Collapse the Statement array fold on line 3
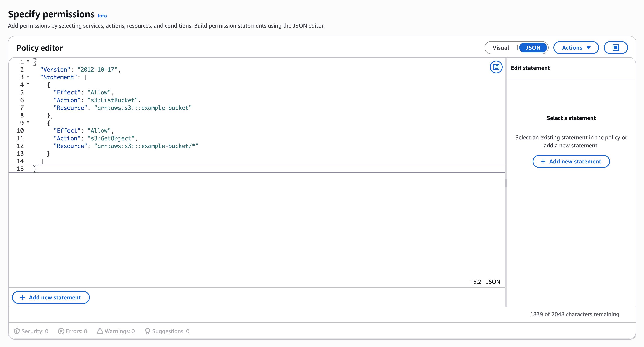This screenshot has height=347, width=644. tap(28, 77)
